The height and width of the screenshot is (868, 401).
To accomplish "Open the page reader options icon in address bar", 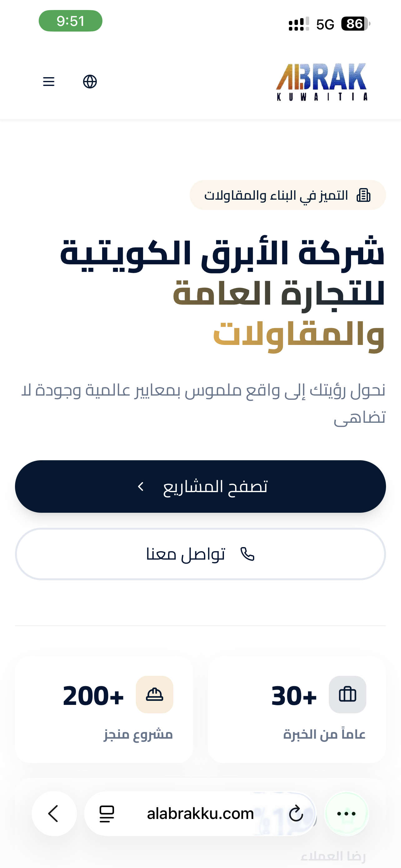I will 107,814.
